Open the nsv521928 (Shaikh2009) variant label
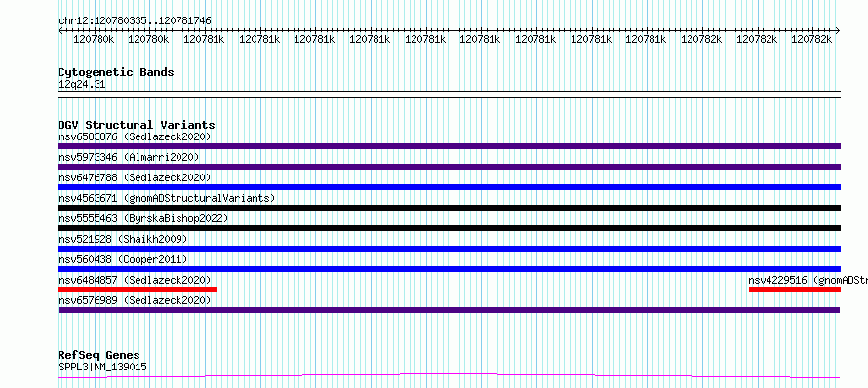Image resolution: width=868 pixels, height=388 pixels. 123,239
